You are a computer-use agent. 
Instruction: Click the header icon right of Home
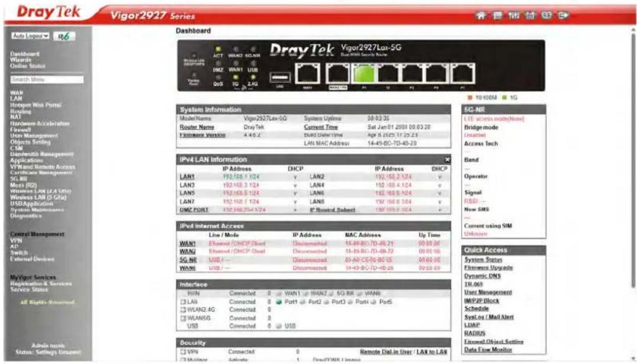point(498,15)
